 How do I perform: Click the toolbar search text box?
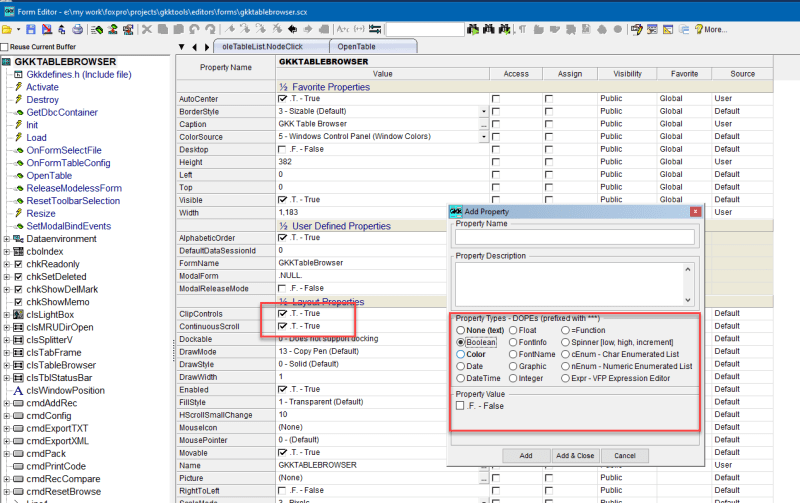tap(425, 30)
